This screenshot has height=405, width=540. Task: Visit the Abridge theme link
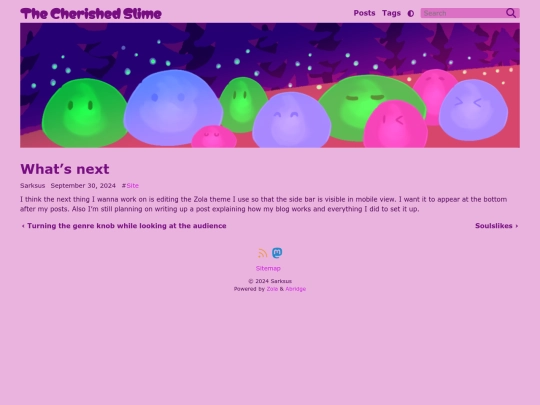(x=295, y=289)
